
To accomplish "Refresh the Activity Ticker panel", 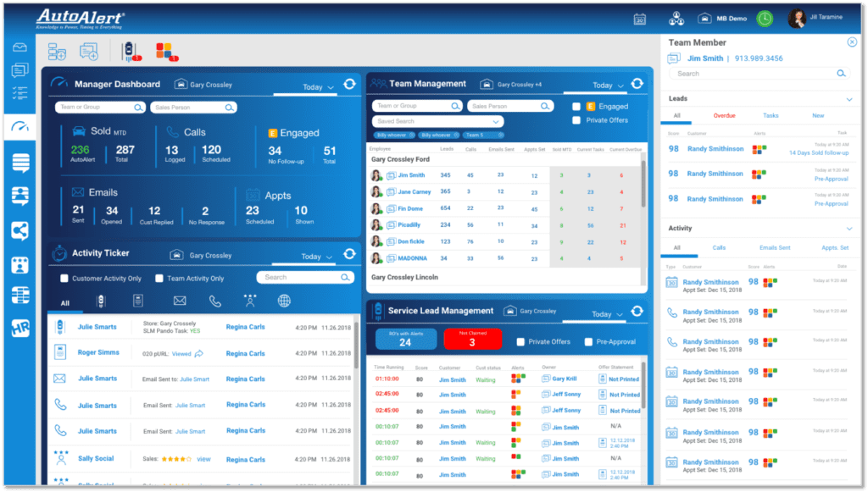I will coord(349,254).
